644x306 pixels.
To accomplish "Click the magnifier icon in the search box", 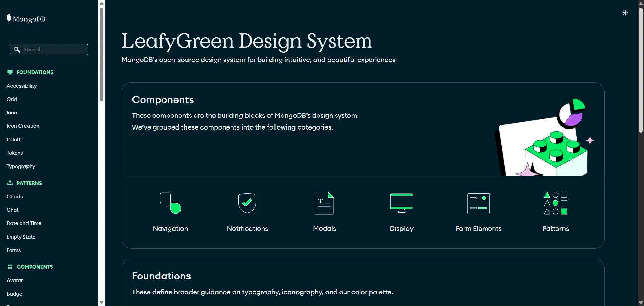I will coord(17,50).
